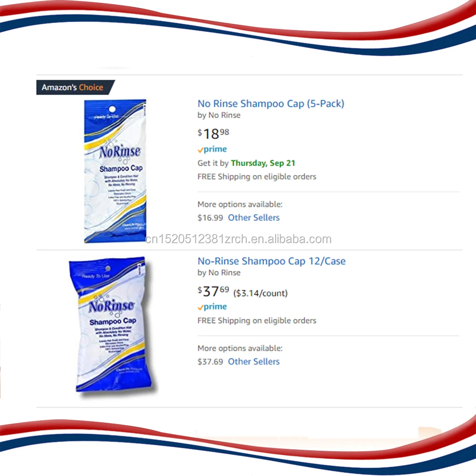Click 'by No Rinse' under the 12/Case title
This screenshot has width=476, height=476.
tap(219, 273)
